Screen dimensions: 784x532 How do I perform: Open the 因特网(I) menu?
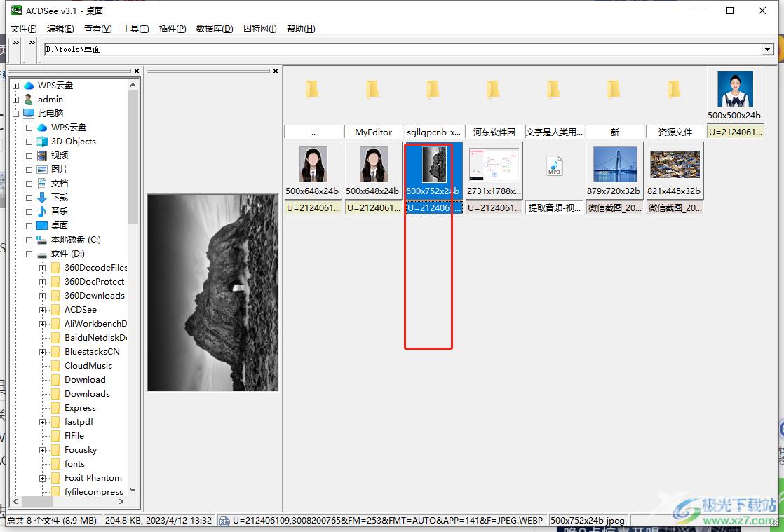click(x=259, y=29)
